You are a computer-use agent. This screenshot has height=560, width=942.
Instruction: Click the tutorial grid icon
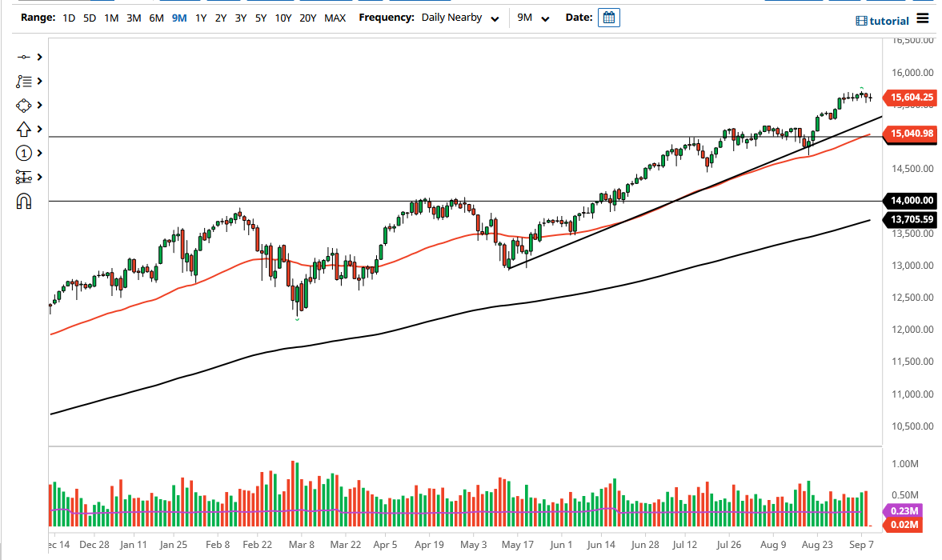861,20
